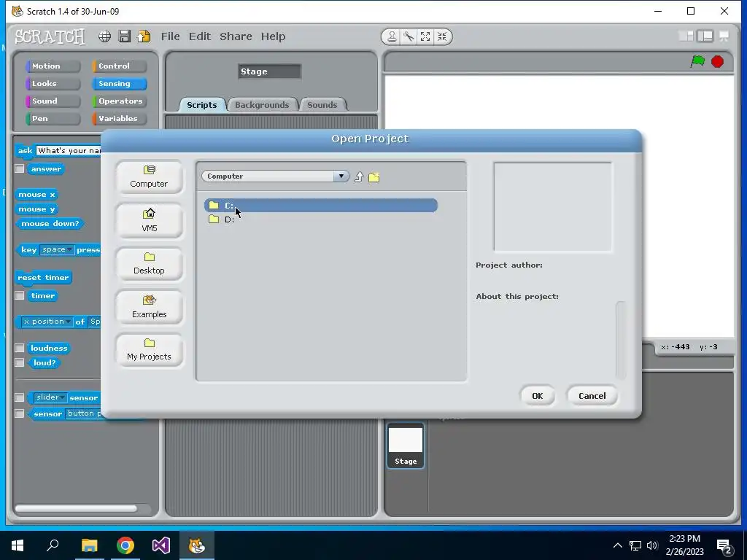
Task: Open Visual Studio from taskbar
Action: click(x=161, y=545)
